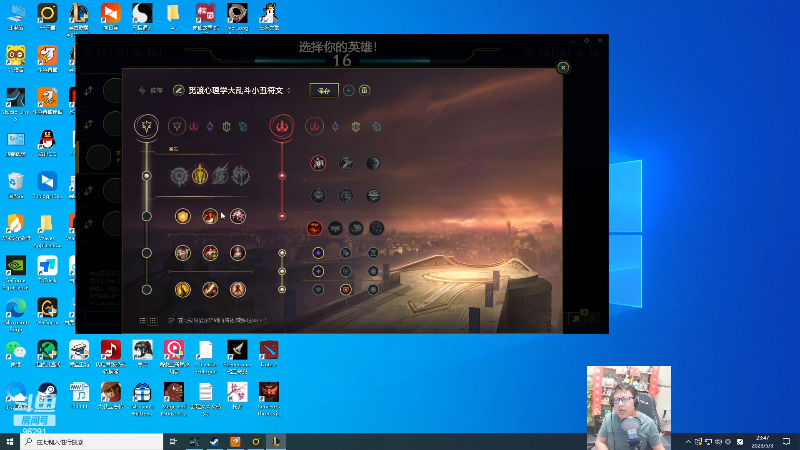Switch secondary path to Resolve

click(356, 127)
